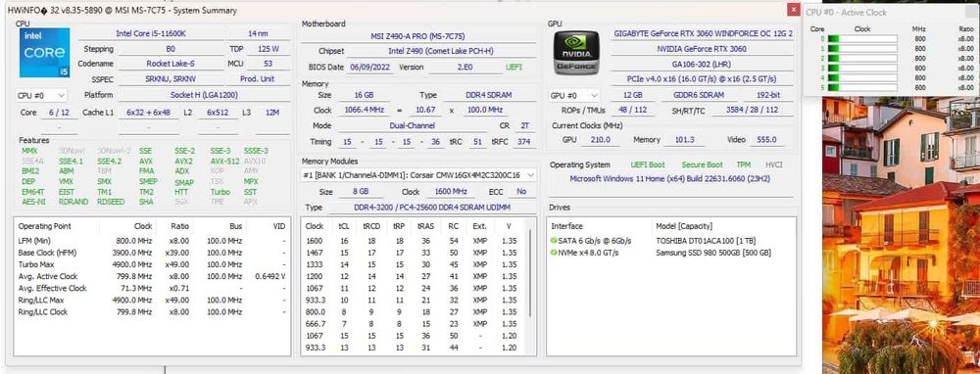Open the GPU #0 selector dropdown
The width and height of the screenshot is (980, 374).
tap(573, 96)
